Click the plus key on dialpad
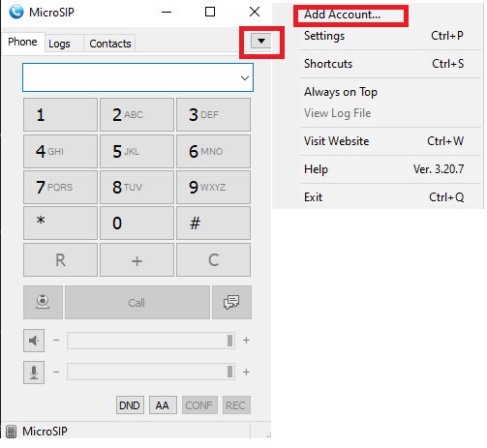 (137, 260)
